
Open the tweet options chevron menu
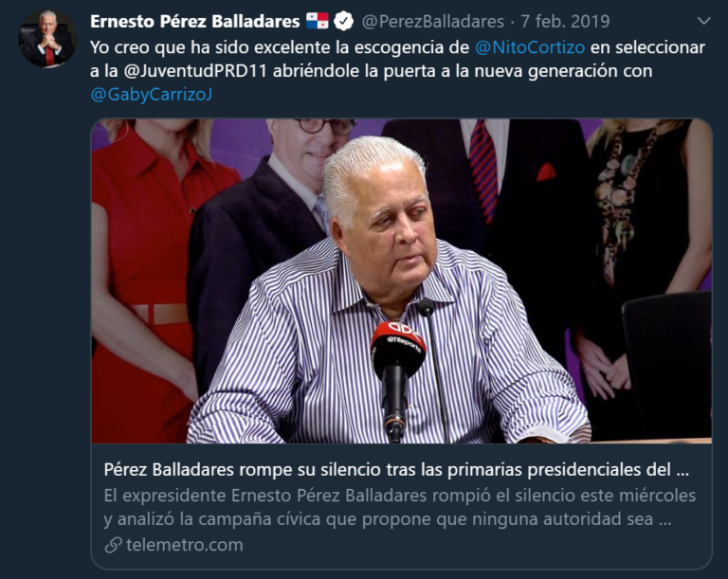tap(704, 21)
